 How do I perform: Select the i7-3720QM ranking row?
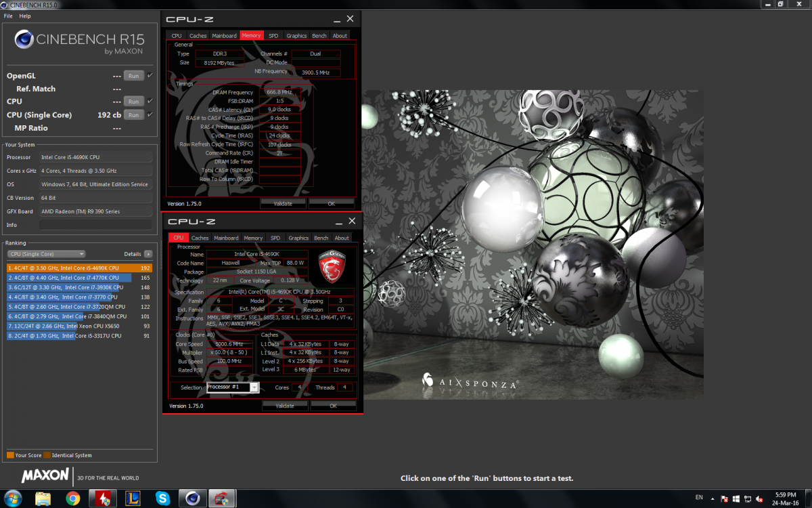(79, 307)
